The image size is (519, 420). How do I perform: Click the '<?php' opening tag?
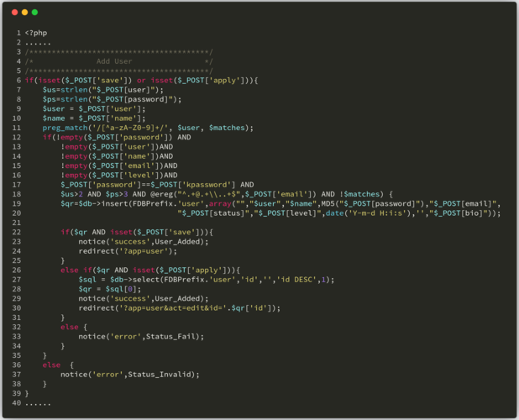[36, 33]
